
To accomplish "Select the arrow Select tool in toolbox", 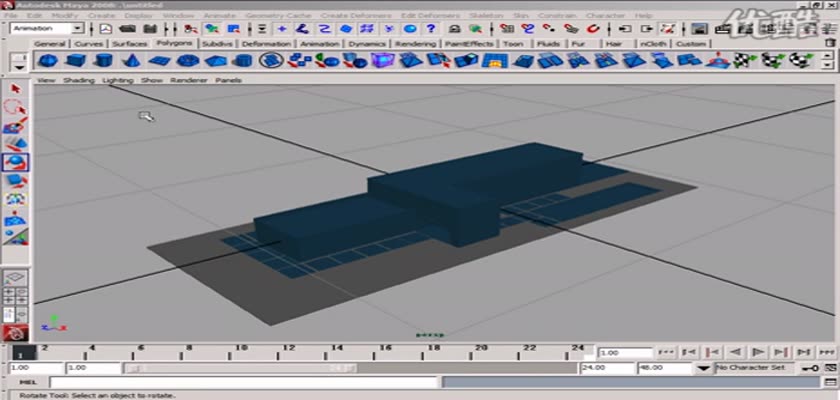I will pyautogui.click(x=16, y=88).
